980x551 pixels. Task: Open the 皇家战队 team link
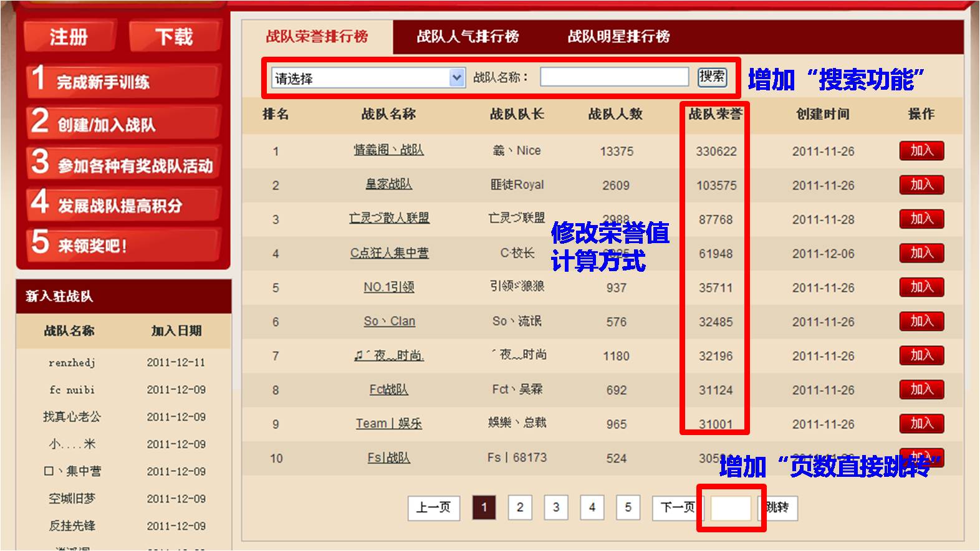(x=388, y=184)
